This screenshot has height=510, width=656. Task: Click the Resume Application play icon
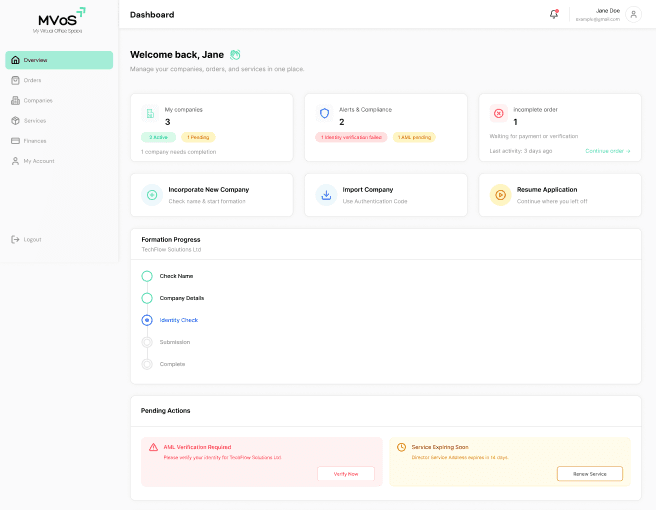[x=500, y=195]
